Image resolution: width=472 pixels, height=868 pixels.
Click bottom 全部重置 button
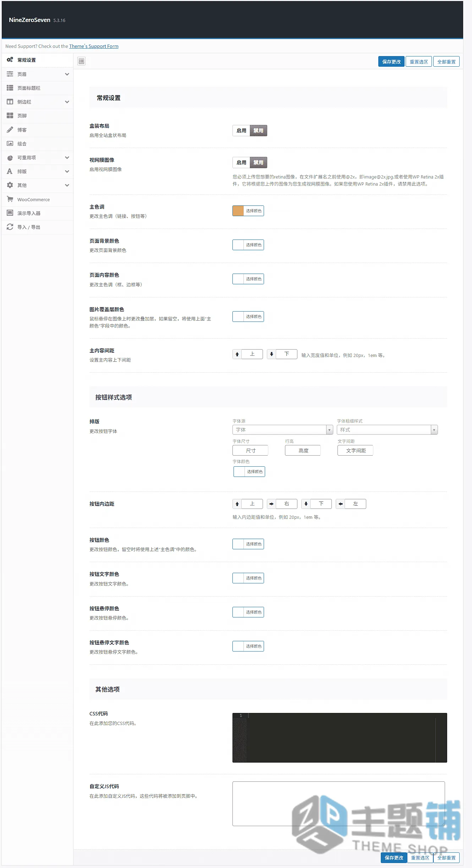tap(446, 857)
